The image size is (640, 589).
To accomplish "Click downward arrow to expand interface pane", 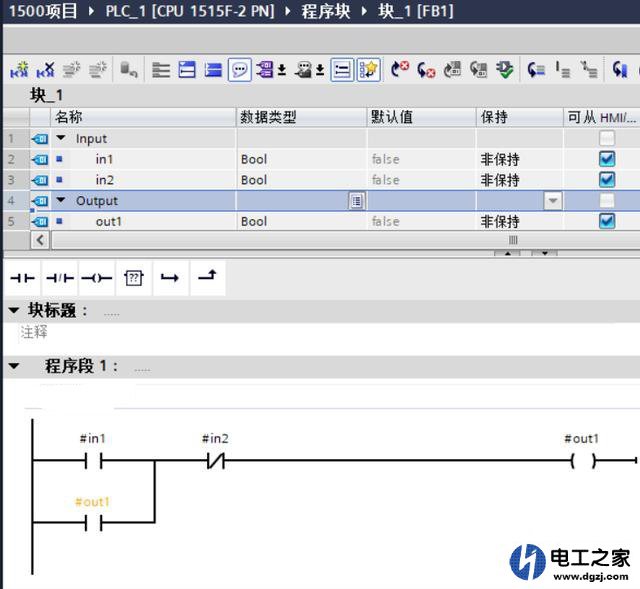I will 544,253.
